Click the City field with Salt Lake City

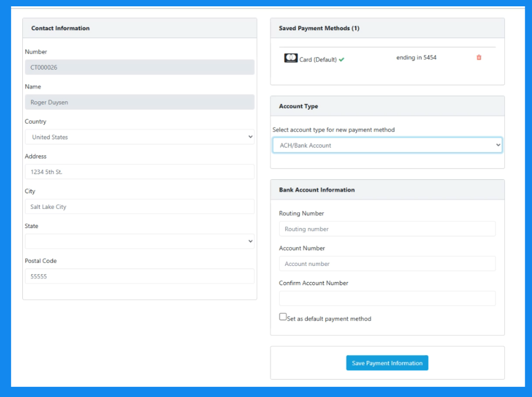139,207
